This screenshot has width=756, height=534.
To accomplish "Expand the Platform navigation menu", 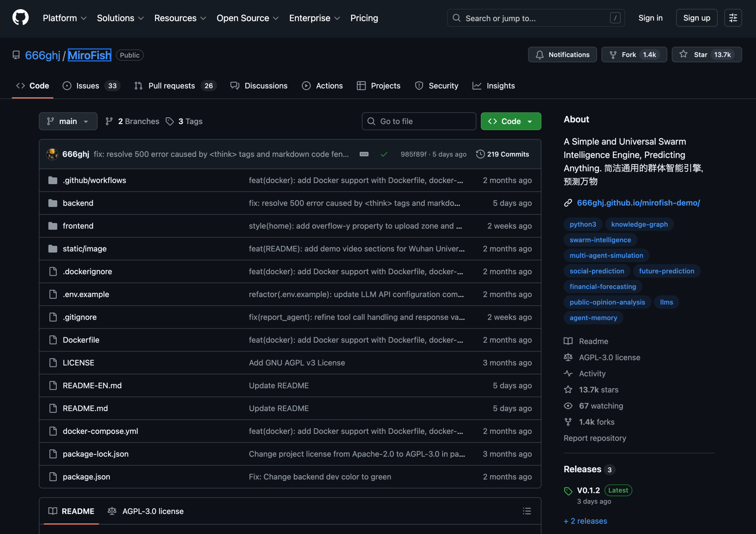I will (x=65, y=18).
